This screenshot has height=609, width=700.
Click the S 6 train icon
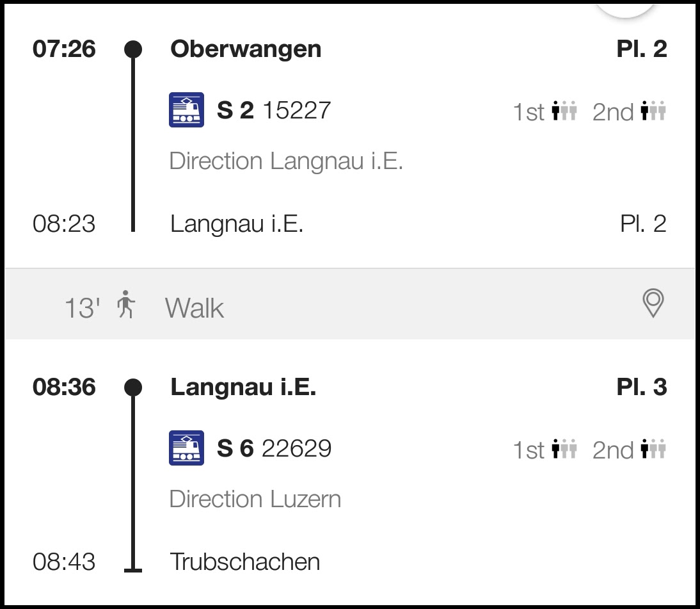[186, 448]
